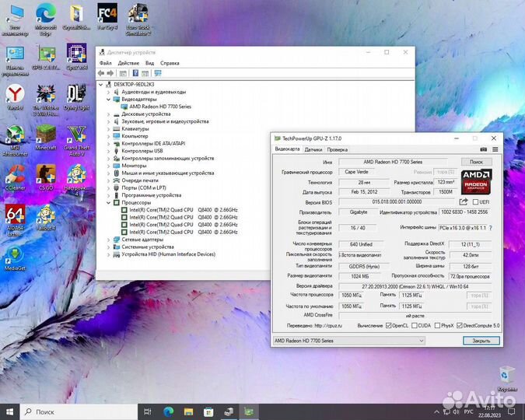Select AMD Radeon HD 7700 Series in device tree
The width and height of the screenshot is (525, 420).
tap(160, 107)
